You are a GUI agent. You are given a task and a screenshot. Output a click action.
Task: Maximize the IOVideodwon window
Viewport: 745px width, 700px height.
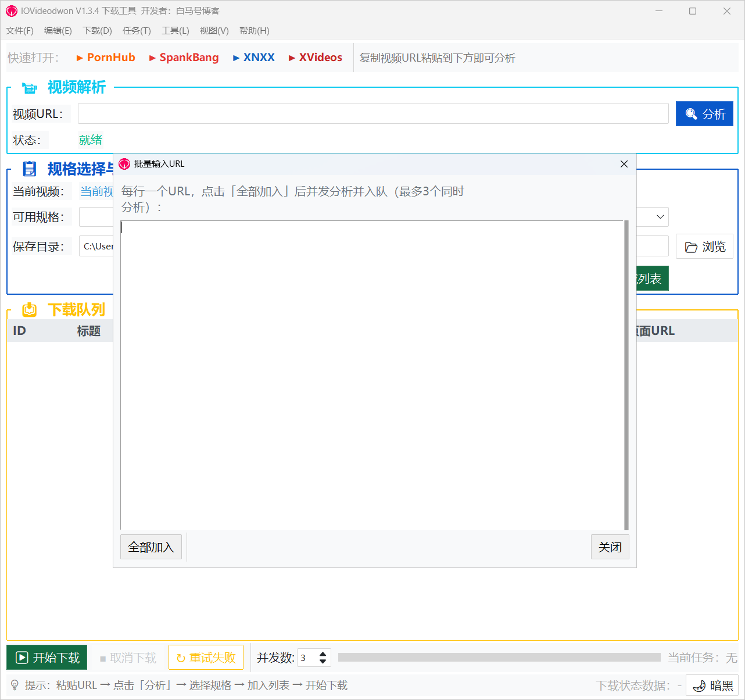[693, 11]
